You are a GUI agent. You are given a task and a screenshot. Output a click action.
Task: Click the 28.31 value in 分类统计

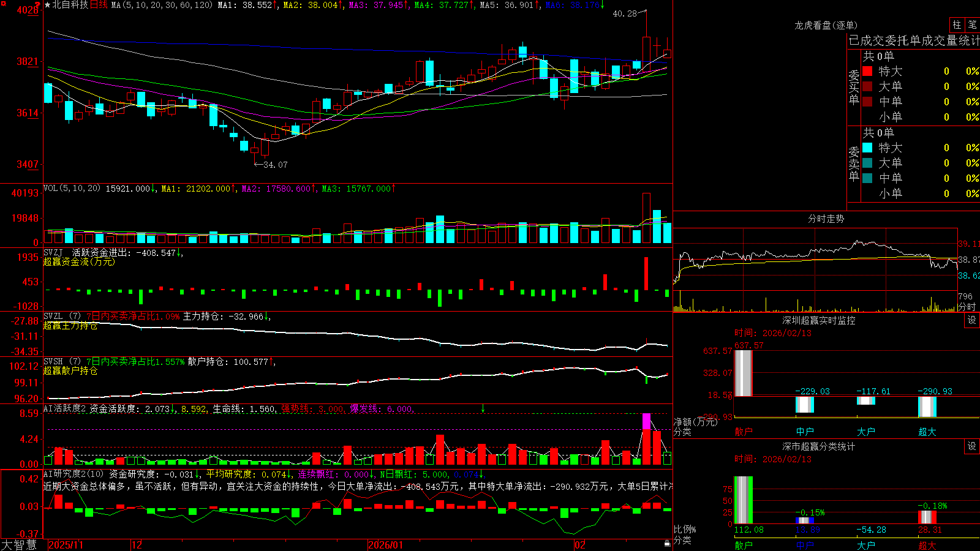(930, 530)
